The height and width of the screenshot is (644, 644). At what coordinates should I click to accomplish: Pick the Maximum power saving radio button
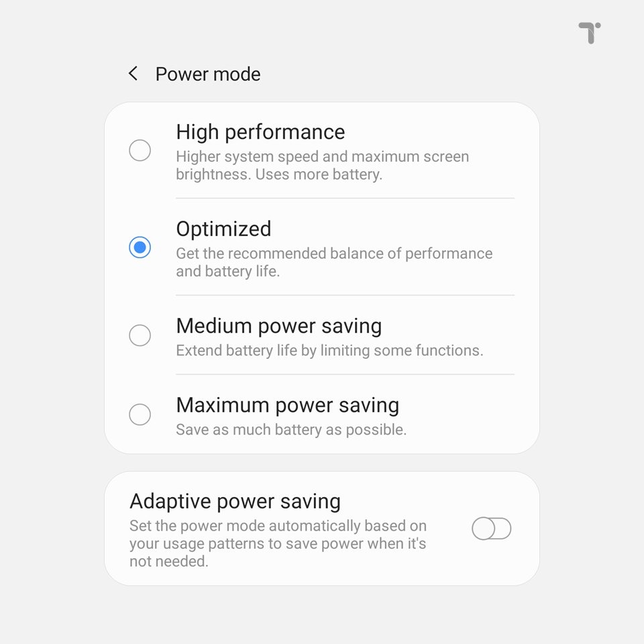[x=140, y=415]
